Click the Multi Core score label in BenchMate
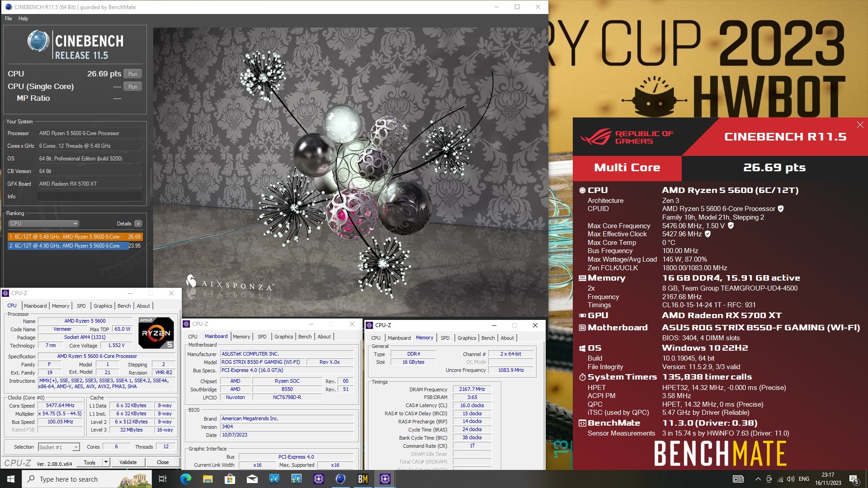The height and width of the screenshot is (488, 868). (x=627, y=168)
